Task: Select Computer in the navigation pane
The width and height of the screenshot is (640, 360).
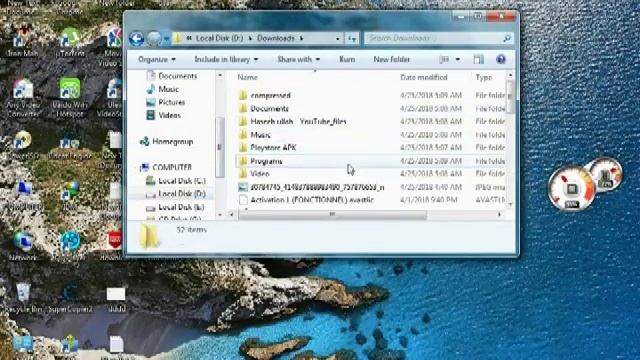Action: [165, 167]
